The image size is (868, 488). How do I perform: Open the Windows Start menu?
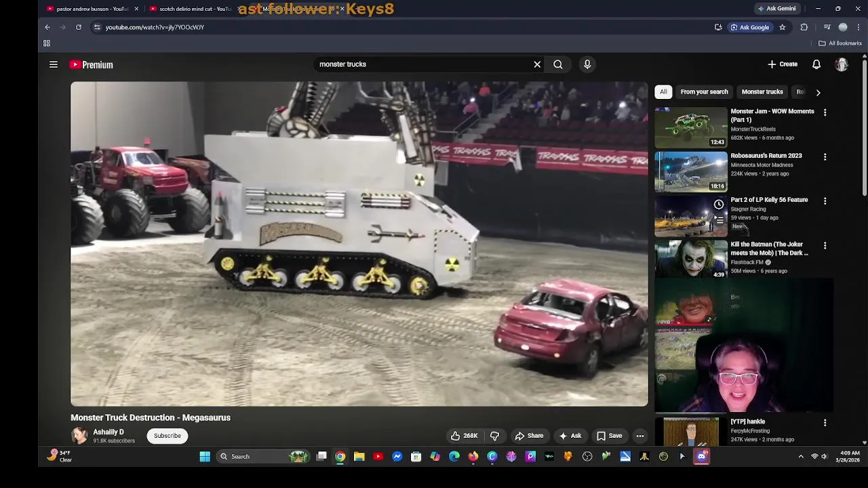click(205, 457)
